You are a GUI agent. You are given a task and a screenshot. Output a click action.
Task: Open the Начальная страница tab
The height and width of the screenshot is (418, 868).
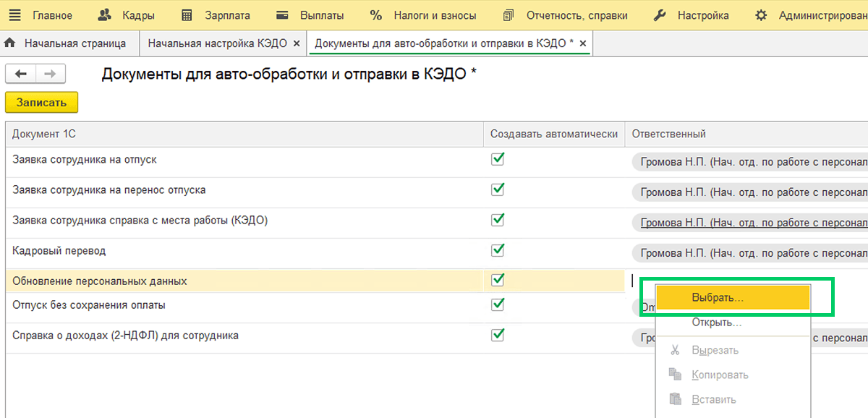[75, 43]
